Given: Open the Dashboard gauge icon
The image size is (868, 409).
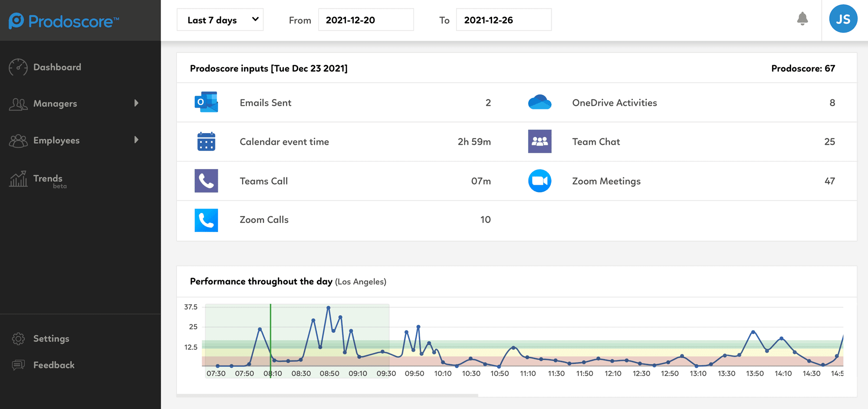Looking at the screenshot, I should click(x=18, y=67).
